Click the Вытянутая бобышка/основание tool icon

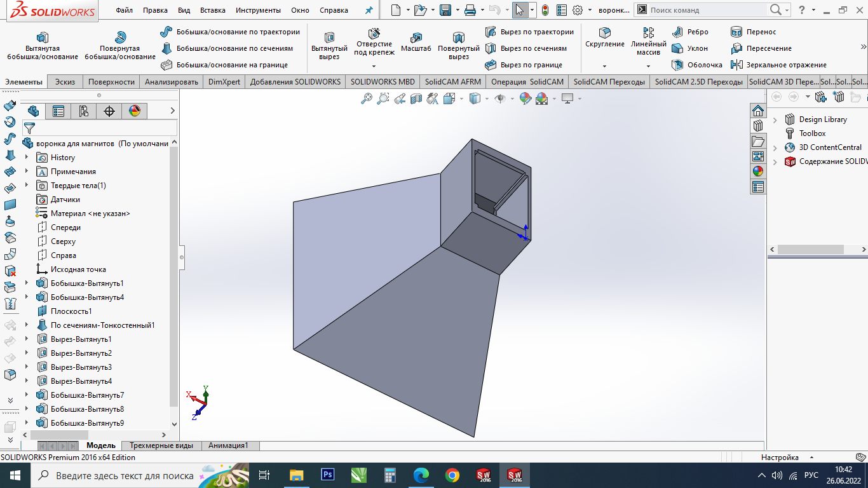[x=43, y=37]
